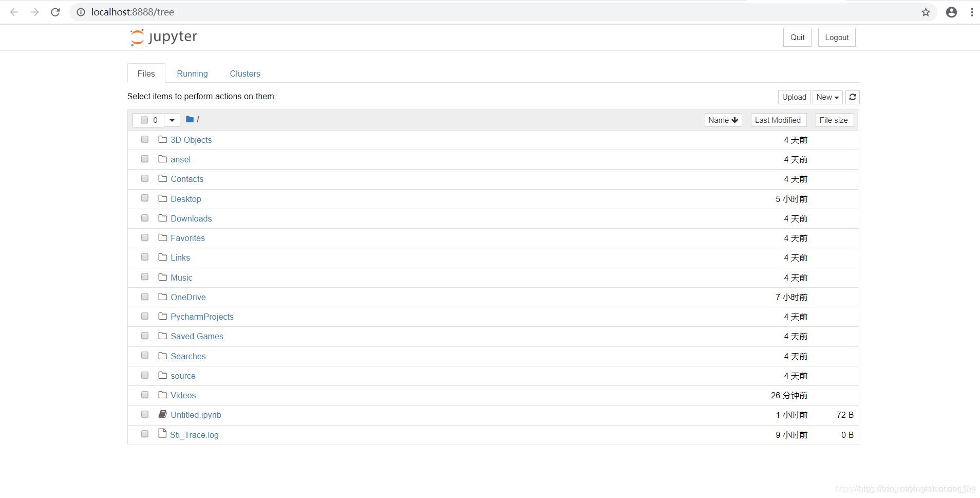Click the folder icon beside Searches
Screen dimensions: 980x498
(x=163, y=356)
